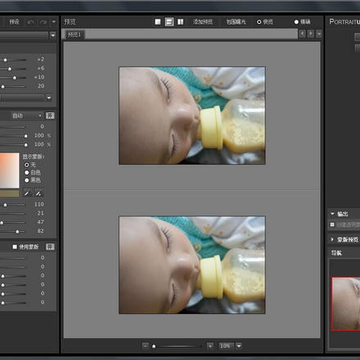The height and width of the screenshot is (360, 360).
Task: Open the 10% zoom level dropdown
Action: [239, 346]
